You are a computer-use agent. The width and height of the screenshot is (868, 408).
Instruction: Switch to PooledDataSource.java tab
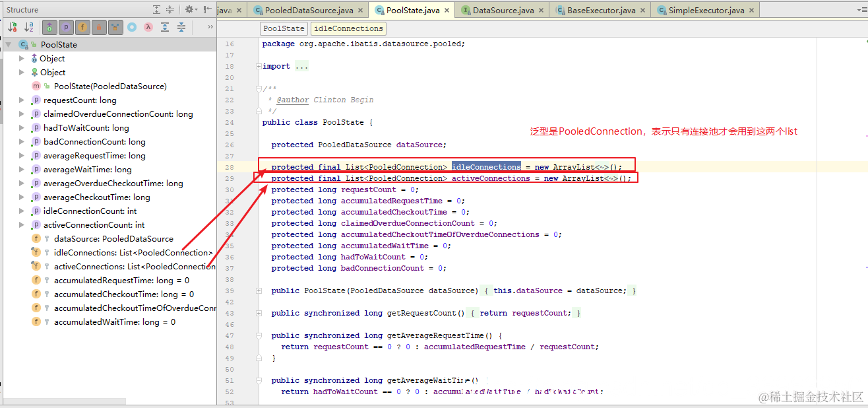coord(309,11)
